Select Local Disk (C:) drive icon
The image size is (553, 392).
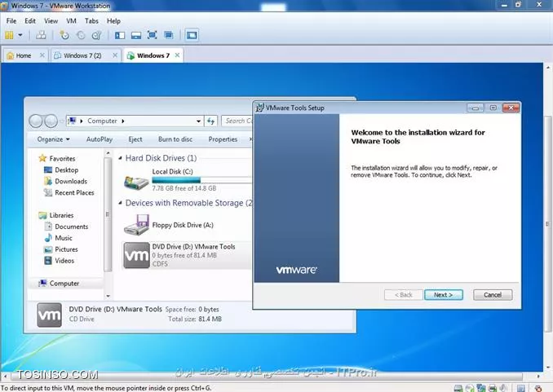point(136,183)
